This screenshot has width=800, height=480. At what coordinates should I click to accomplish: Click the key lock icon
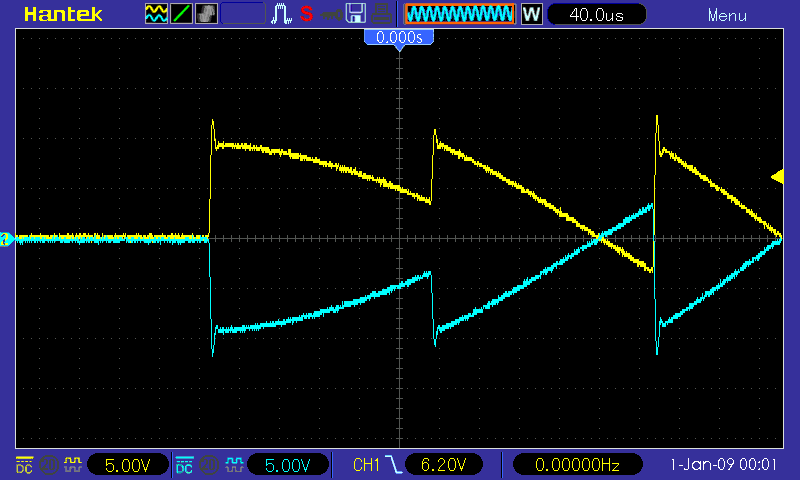click(332, 15)
